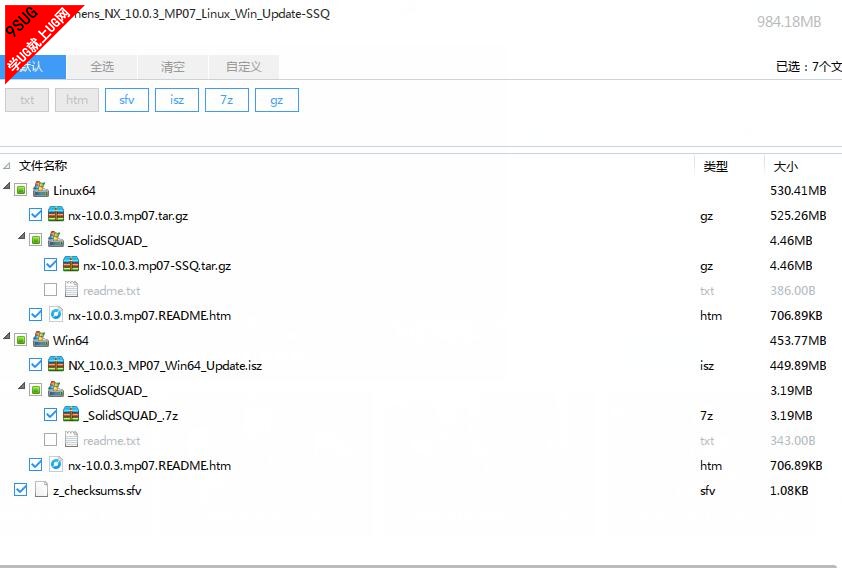
Task: Sort by 类型 column header
Action: pos(715,166)
